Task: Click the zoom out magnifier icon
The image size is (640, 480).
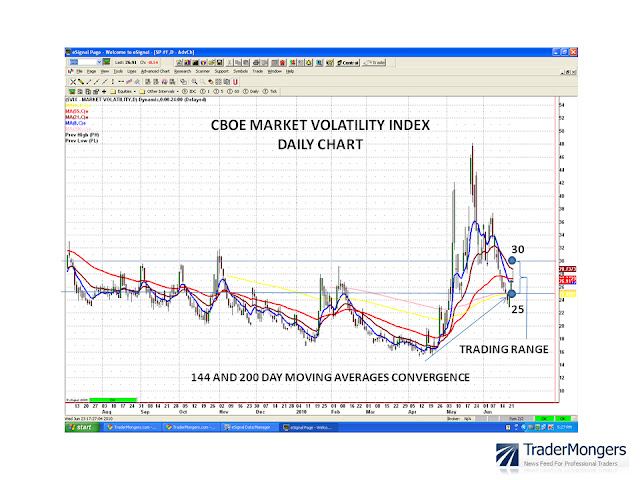Action: coord(202,82)
